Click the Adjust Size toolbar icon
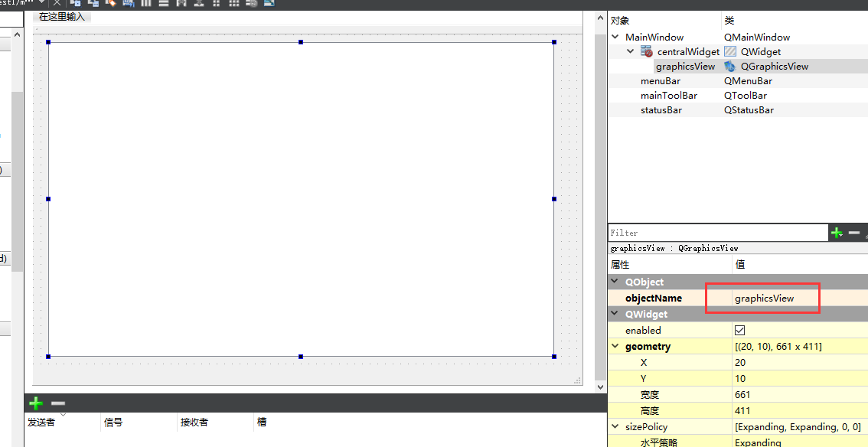Image resolution: width=868 pixels, height=447 pixels. [269, 3]
